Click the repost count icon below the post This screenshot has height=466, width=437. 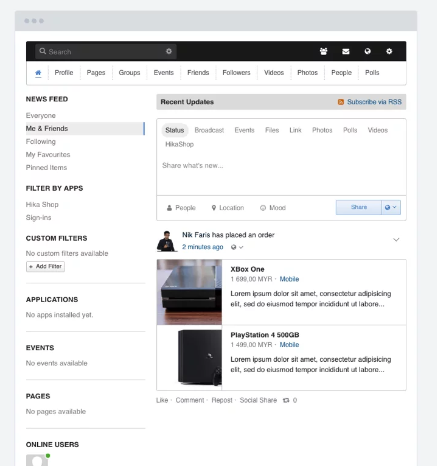coord(286,400)
